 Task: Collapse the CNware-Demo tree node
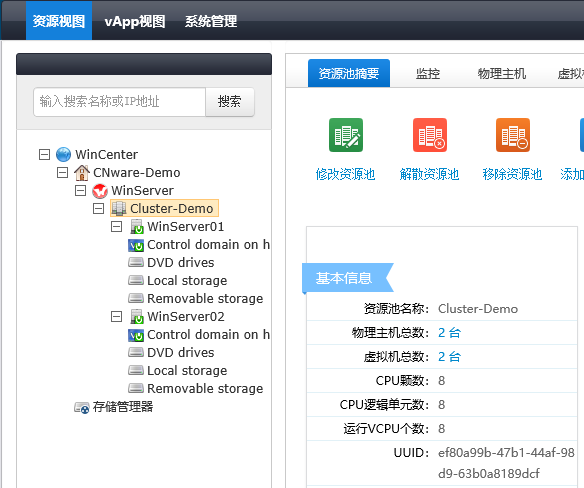[x=62, y=172]
